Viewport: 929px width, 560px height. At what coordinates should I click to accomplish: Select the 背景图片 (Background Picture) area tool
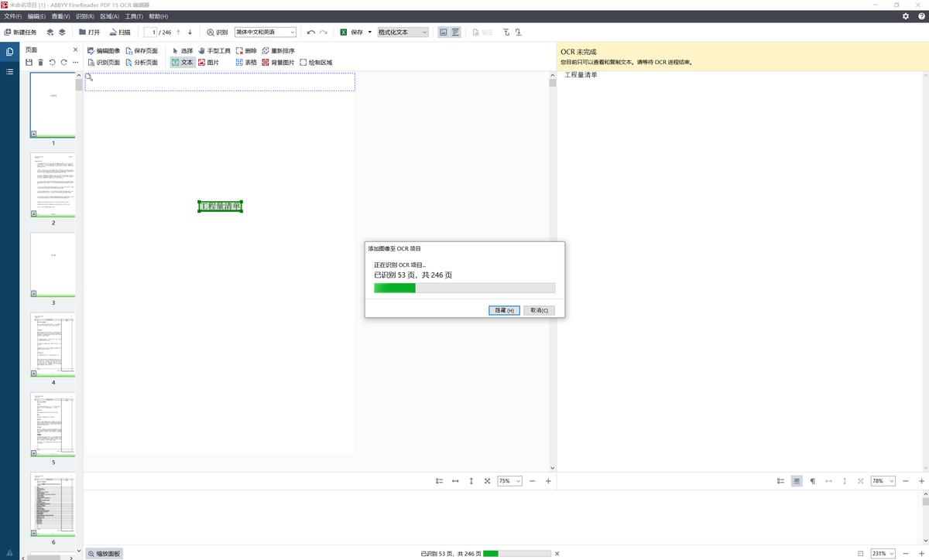tap(278, 63)
